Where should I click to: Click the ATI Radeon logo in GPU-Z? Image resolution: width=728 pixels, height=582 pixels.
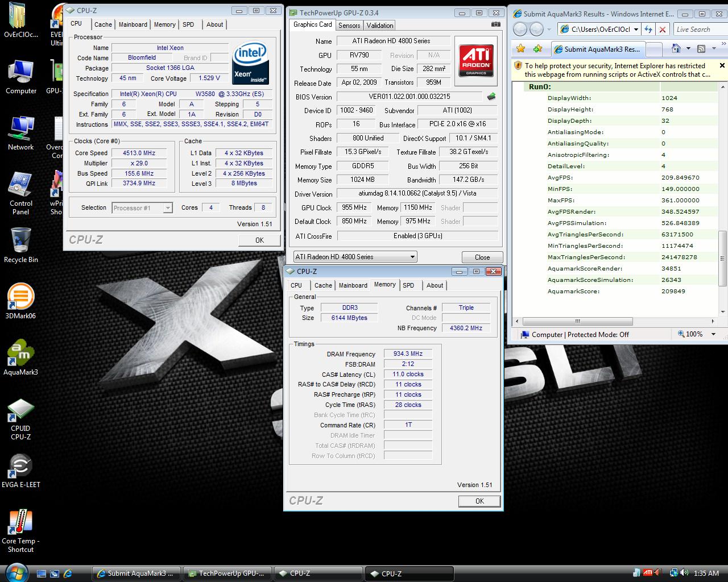pos(476,61)
